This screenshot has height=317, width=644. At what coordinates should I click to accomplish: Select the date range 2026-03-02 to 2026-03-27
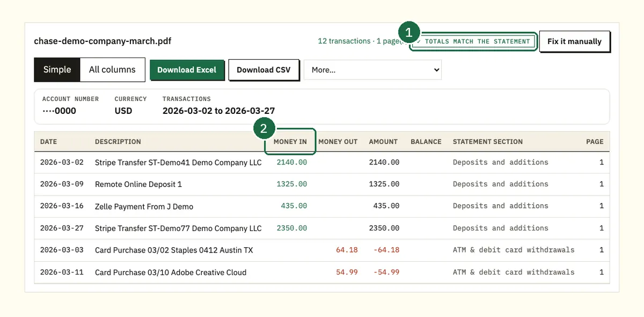(218, 111)
